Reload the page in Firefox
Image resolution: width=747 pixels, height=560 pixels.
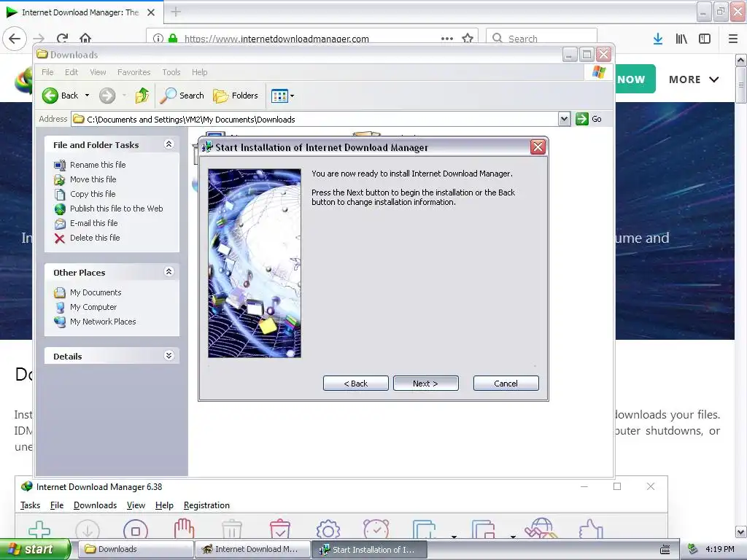pos(62,39)
